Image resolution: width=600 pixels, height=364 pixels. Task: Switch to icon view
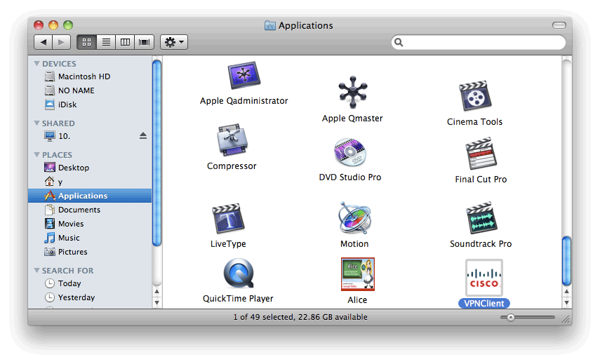87,42
